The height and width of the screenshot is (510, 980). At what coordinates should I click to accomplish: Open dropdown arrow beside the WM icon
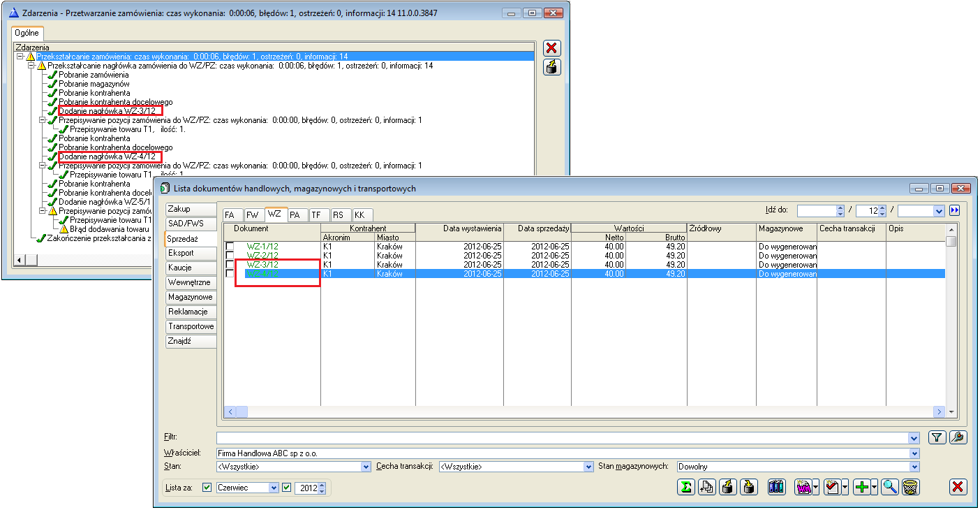click(816, 487)
